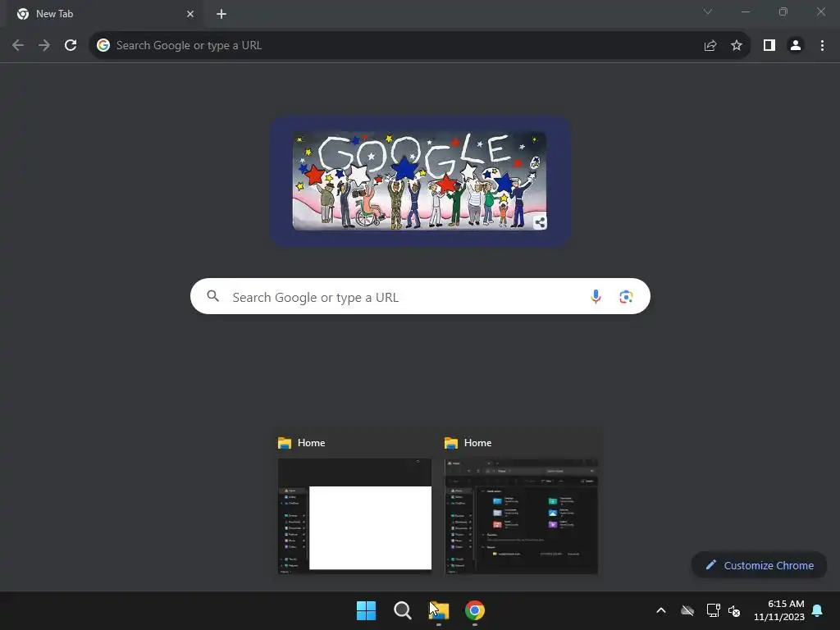840x630 pixels.
Task: Reload the current page
Action: (71, 45)
